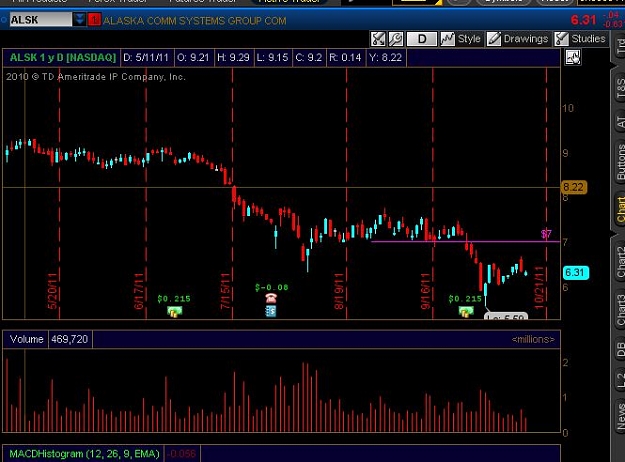Switch to the DB side tab

(619, 349)
